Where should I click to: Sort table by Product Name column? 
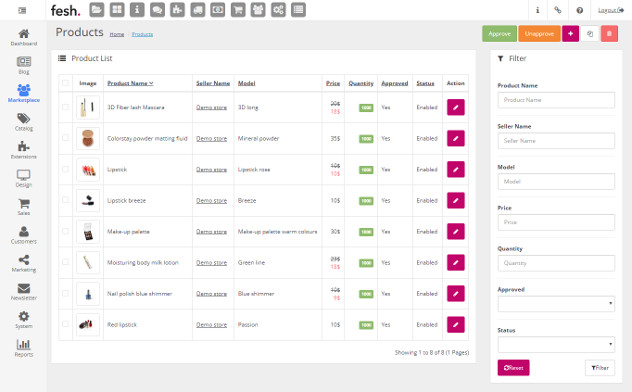(x=130, y=83)
